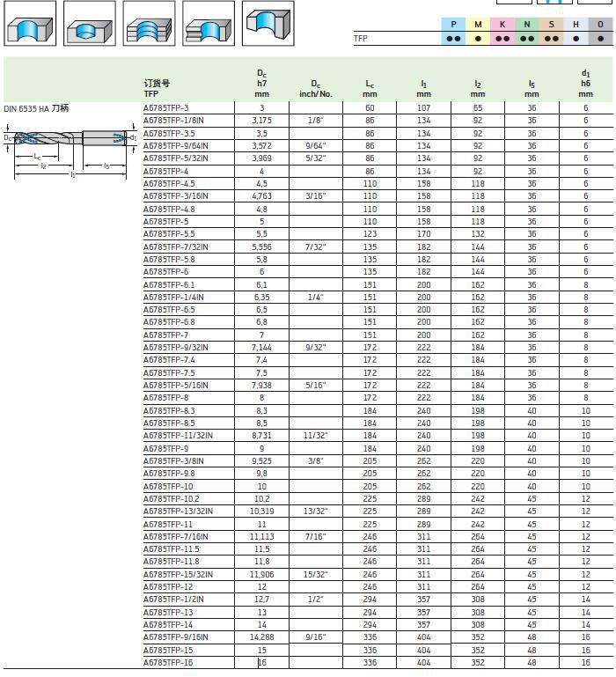The height and width of the screenshot is (677, 616).
Task: Select order number A6785TFP-5/16IN
Action: pos(176,386)
